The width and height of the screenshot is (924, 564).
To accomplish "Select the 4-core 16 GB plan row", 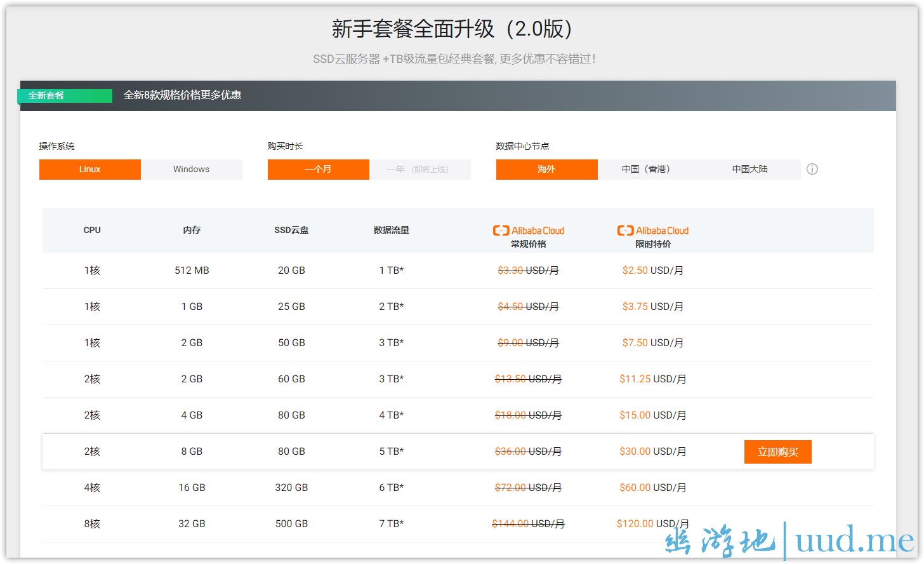I will (x=192, y=488).
